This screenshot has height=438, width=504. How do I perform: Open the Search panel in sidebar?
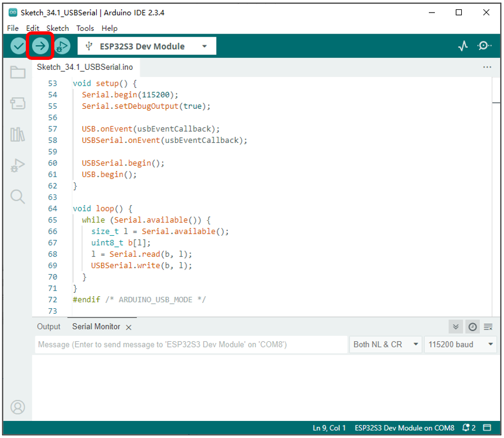tap(18, 196)
